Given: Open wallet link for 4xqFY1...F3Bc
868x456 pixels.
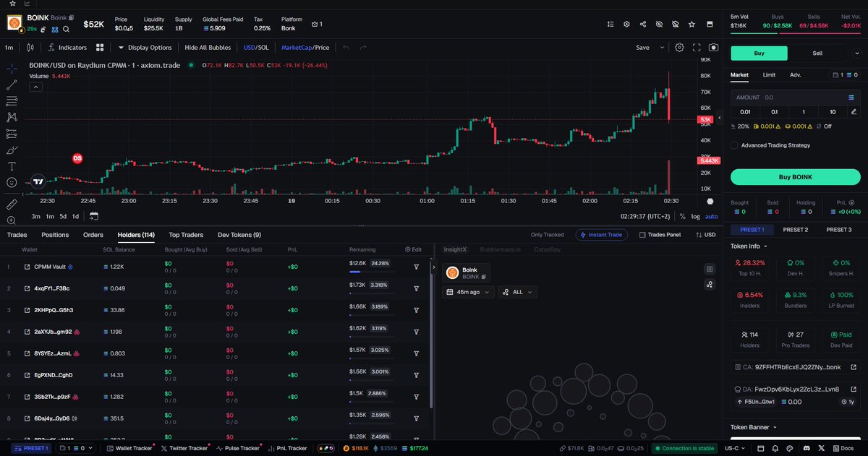Looking at the screenshot, I should [27, 288].
